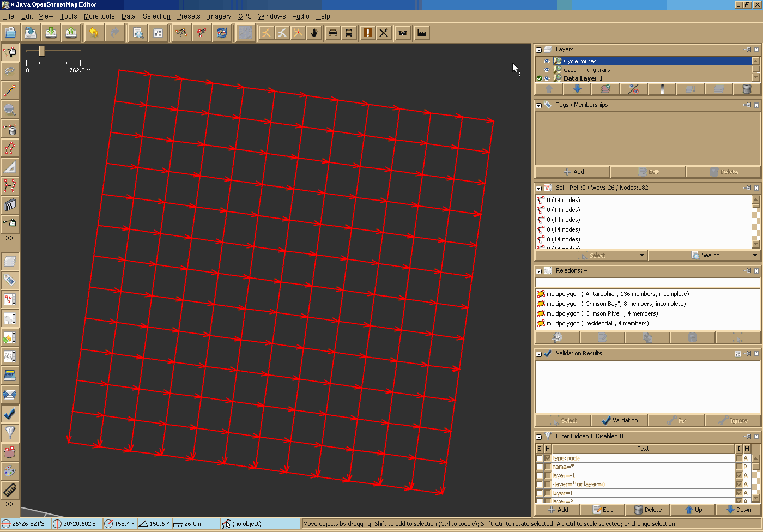This screenshot has width=763, height=532.
Task: Click Add in Tags panel
Action: click(x=573, y=172)
